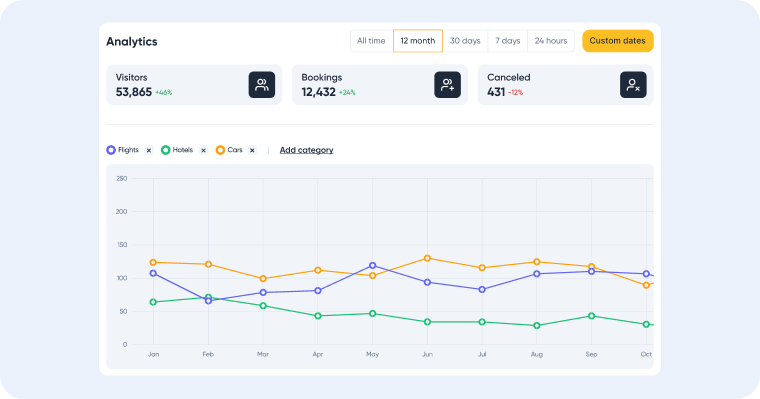Click the Hotels data point for Aug
The width and height of the screenshot is (760, 399).
(537, 326)
